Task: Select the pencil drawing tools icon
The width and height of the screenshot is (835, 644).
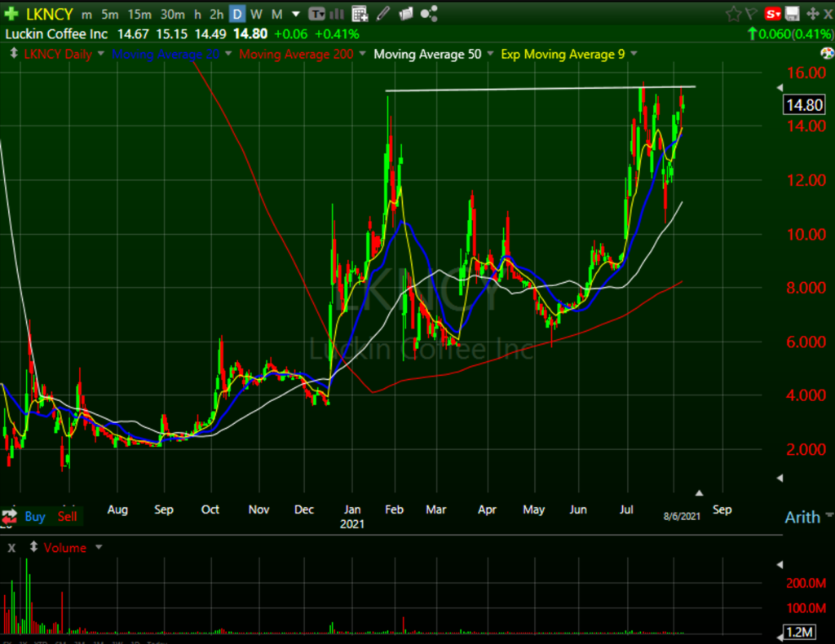Action: 383,14
